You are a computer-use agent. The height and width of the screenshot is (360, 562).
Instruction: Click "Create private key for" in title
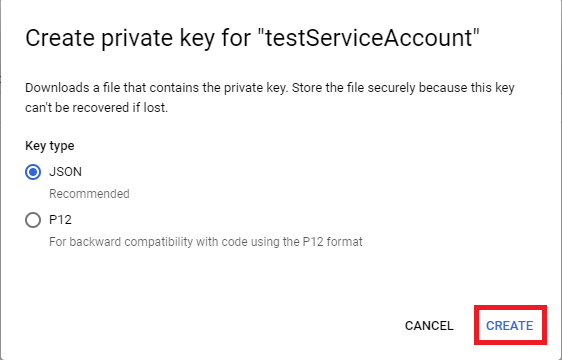pyautogui.click(x=138, y=38)
